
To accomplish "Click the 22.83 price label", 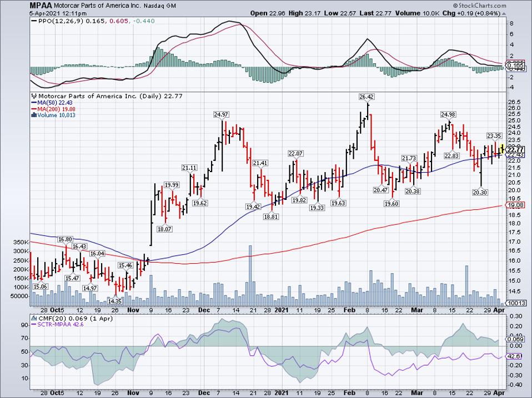I will pos(451,155).
